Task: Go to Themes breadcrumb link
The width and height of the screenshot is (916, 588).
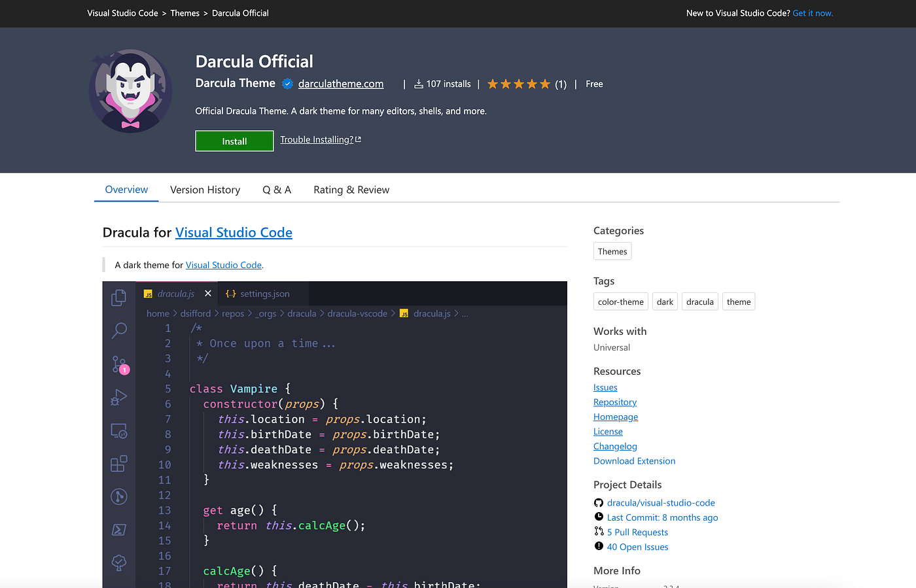Action: [185, 13]
